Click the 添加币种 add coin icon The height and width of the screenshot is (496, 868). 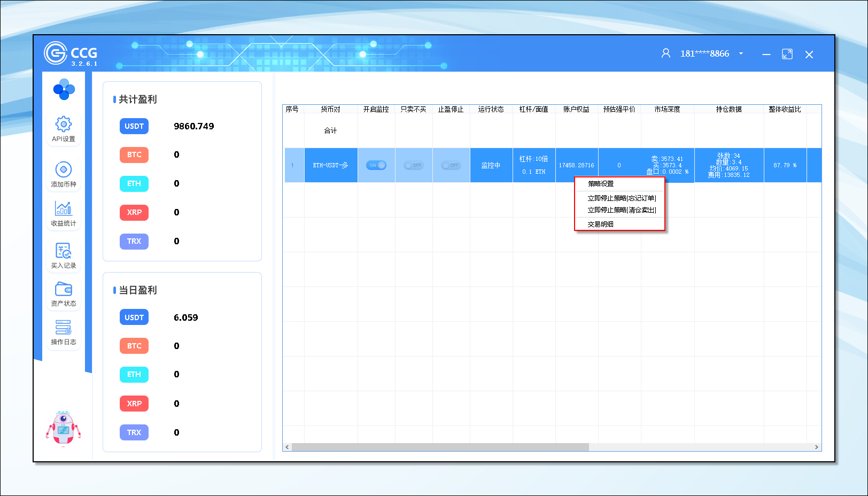coord(63,170)
